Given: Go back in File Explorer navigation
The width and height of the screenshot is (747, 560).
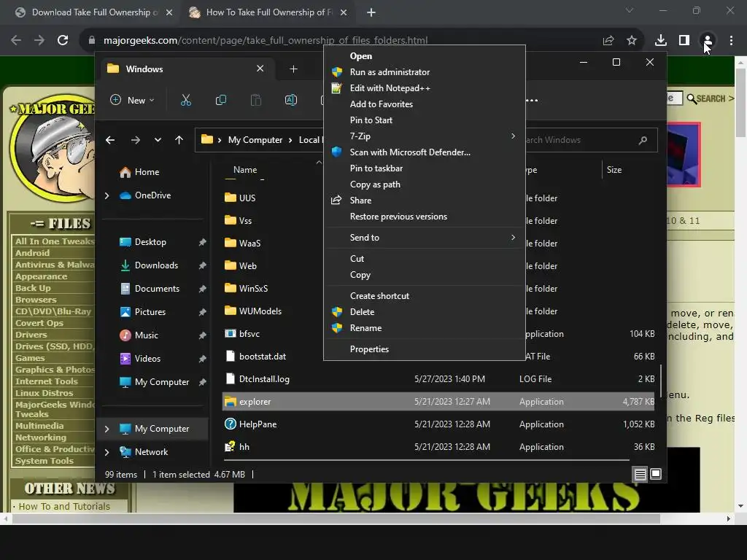Looking at the screenshot, I should pos(110,140).
